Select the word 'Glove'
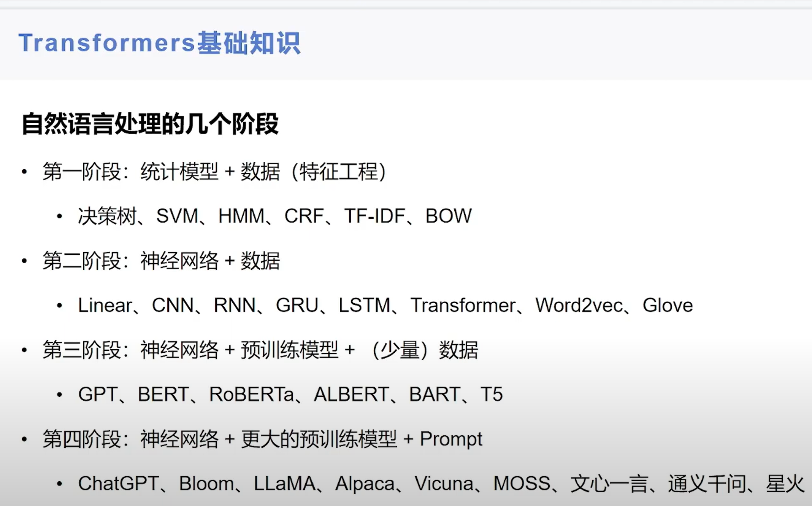Screen dimensions: 812x506 coord(668,305)
